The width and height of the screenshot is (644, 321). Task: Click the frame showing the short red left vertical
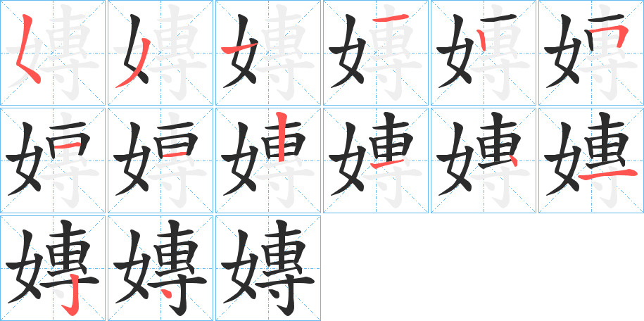484,53
